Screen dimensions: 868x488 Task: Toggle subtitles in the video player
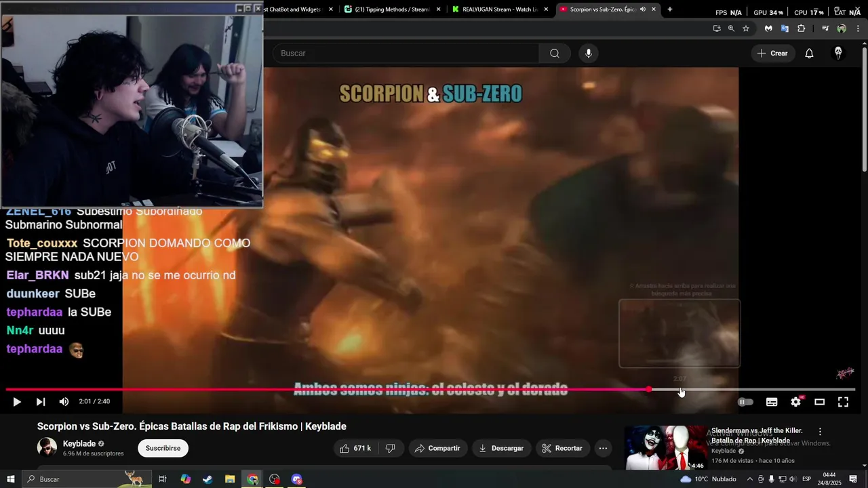772,402
